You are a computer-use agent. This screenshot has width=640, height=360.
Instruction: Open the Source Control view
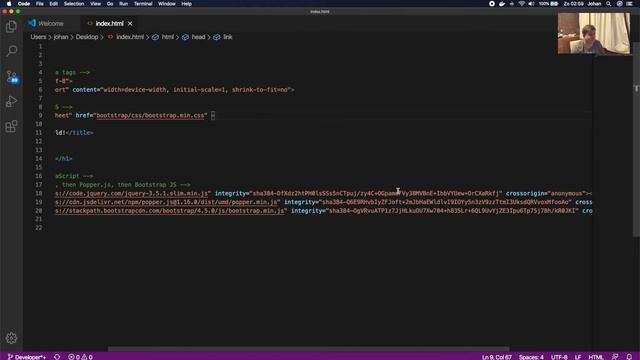point(11,76)
